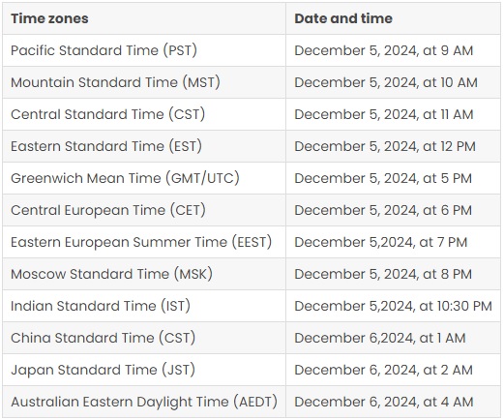Click the Moscow Standard Time (MSK) cell
Image resolution: width=504 pixels, height=420 pixels.
coord(144,274)
